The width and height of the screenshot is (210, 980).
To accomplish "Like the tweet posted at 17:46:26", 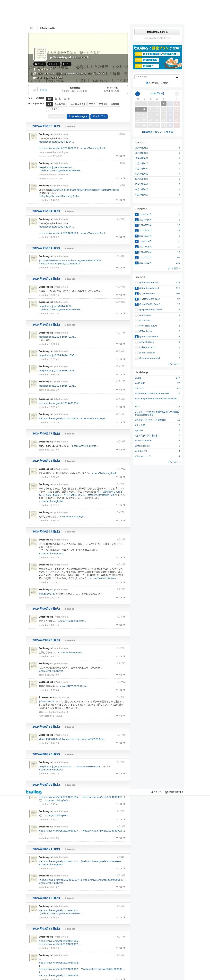I will click(124, 200).
